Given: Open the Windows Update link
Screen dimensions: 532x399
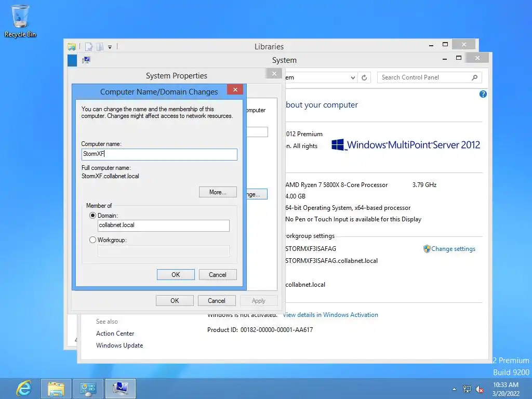Looking at the screenshot, I should (119, 345).
